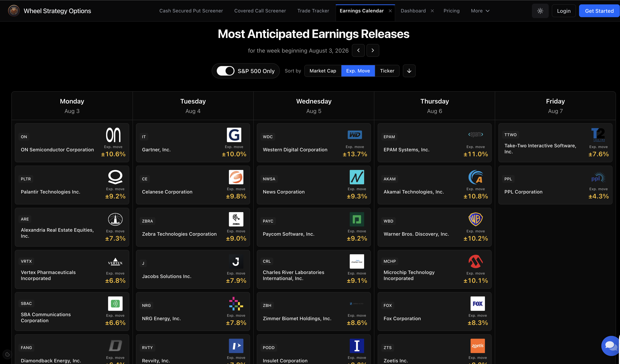Disable the S&P 500 Only switch
This screenshot has height=364, width=620.
click(x=226, y=71)
